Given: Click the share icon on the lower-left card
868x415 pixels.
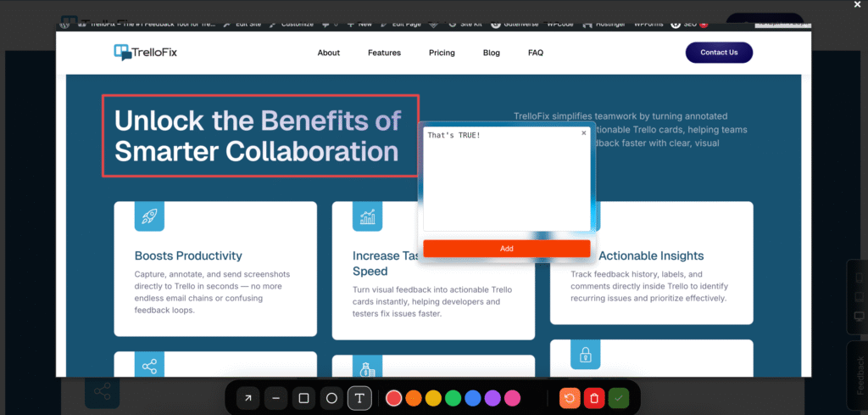Looking at the screenshot, I should click(x=149, y=366).
